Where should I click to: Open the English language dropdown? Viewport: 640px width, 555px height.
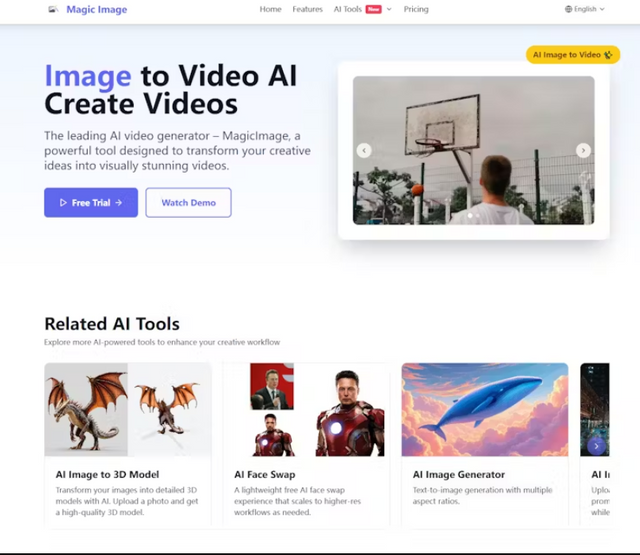(584, 9)
